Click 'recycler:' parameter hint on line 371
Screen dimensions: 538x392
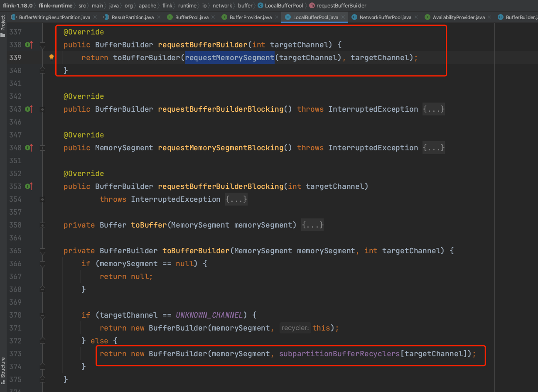pos(295,328)
